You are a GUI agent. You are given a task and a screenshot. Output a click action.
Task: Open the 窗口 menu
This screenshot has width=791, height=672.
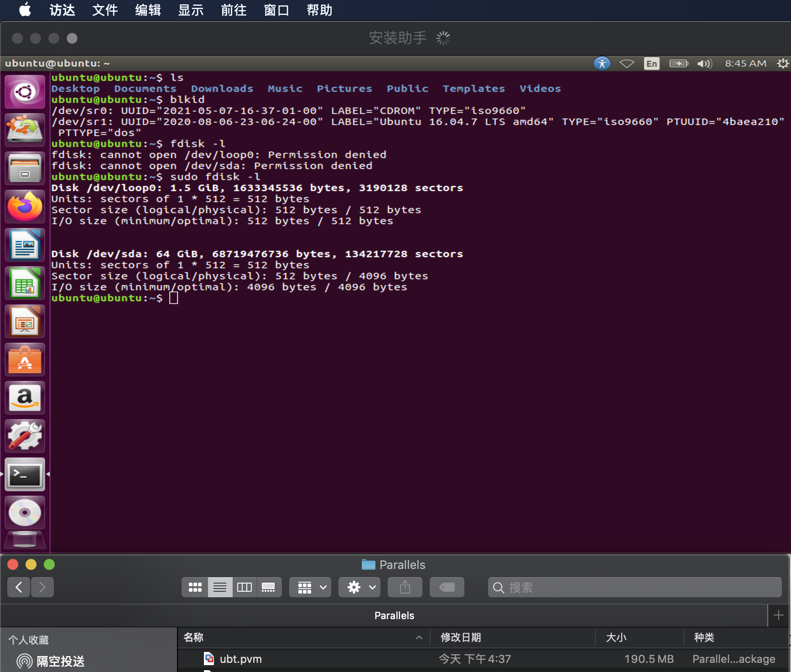[276, 10]
